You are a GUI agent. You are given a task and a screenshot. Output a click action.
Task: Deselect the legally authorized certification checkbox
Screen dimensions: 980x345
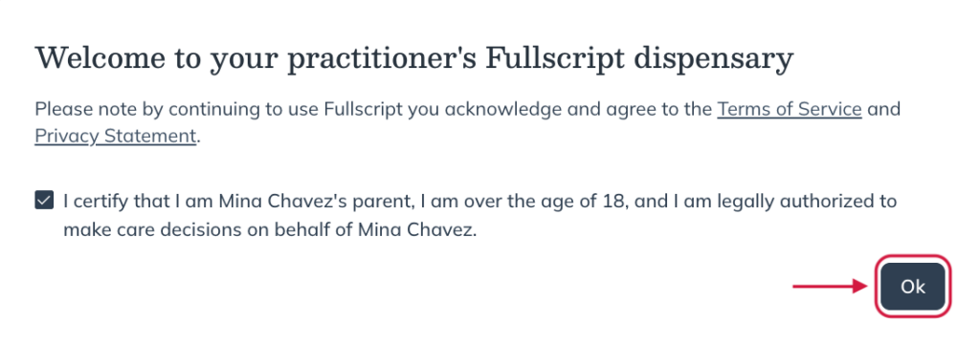pyautogui.click(x=44, y=202)
